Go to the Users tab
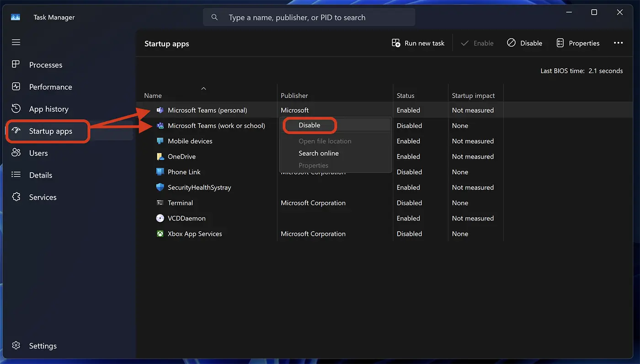The image size is (640, 364). point(38,153)
